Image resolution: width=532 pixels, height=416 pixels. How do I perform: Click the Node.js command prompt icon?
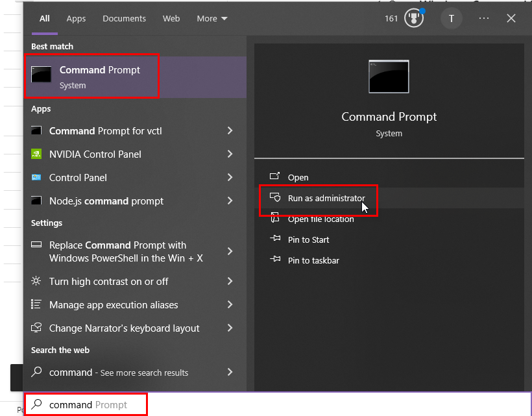pos(36,201)
